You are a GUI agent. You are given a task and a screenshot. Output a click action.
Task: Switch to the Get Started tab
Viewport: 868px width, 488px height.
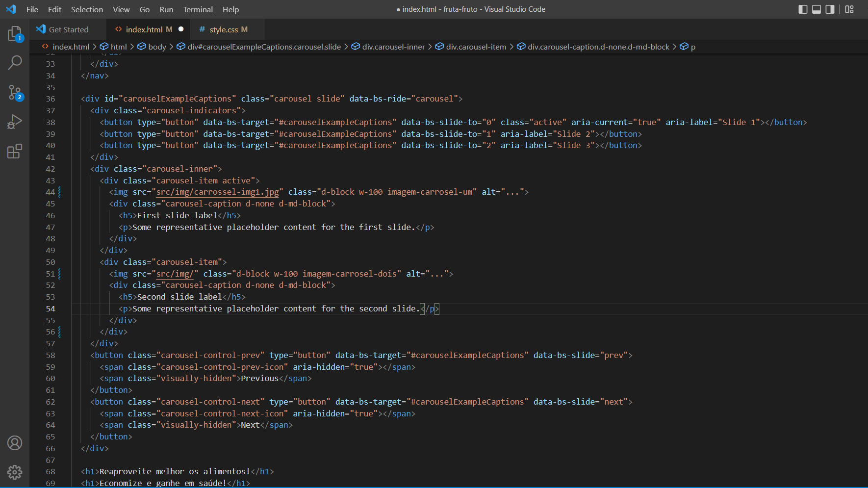[68, 29]
